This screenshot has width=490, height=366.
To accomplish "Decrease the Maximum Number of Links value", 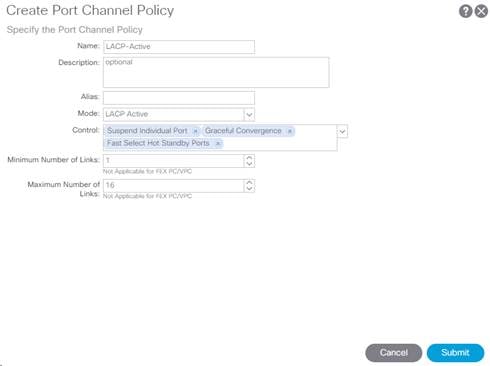I will tap(249, 189).
